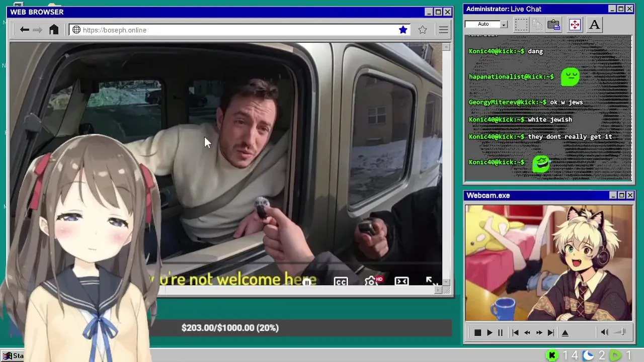The image size is (644, 362).
Task: Open the font 'A' icon in Live Chat
Action: (x=594, y=24)
